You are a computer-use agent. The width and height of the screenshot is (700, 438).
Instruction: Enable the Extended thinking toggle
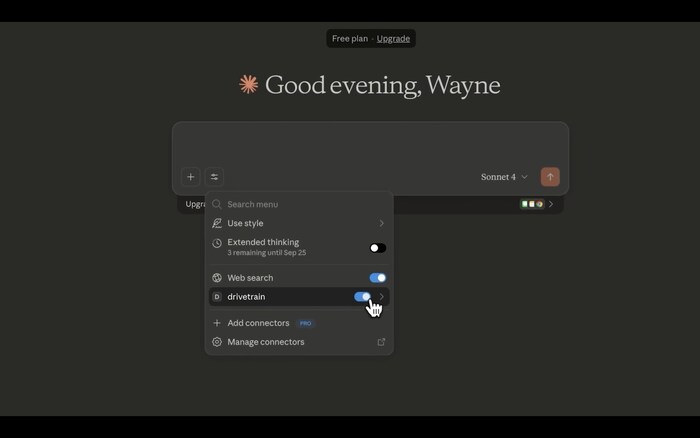377,248
